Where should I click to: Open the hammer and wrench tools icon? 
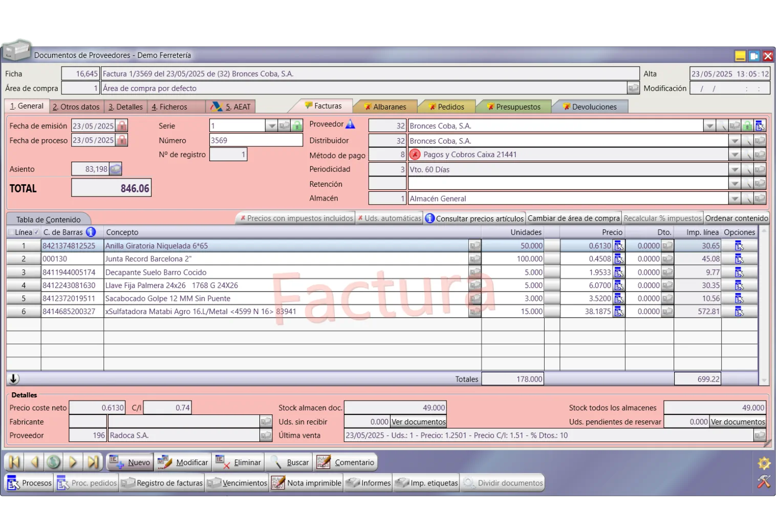point(764,482)
